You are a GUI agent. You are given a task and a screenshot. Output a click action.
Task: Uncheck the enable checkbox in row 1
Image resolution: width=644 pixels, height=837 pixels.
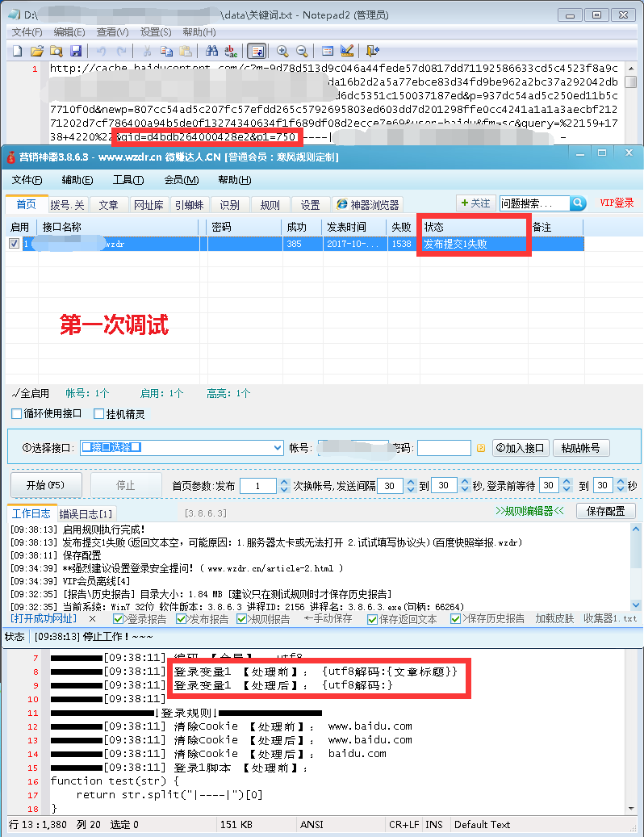click(14, 244)
